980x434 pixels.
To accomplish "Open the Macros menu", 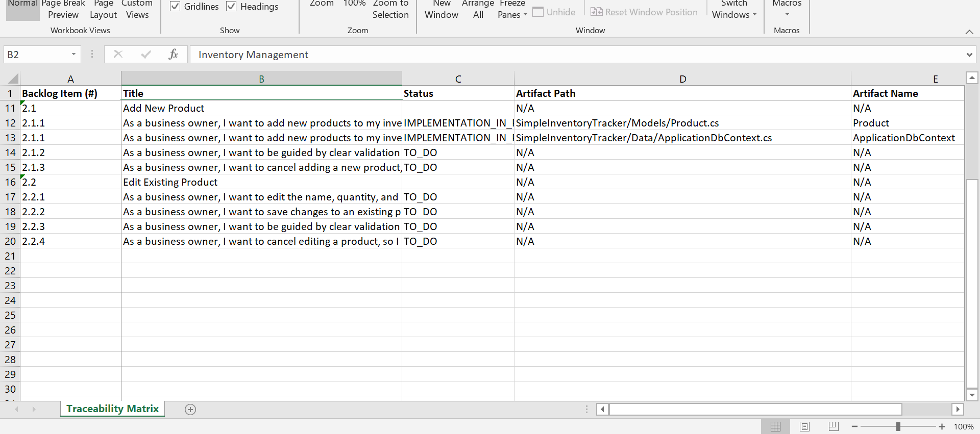I will click(x=787, y=8).
